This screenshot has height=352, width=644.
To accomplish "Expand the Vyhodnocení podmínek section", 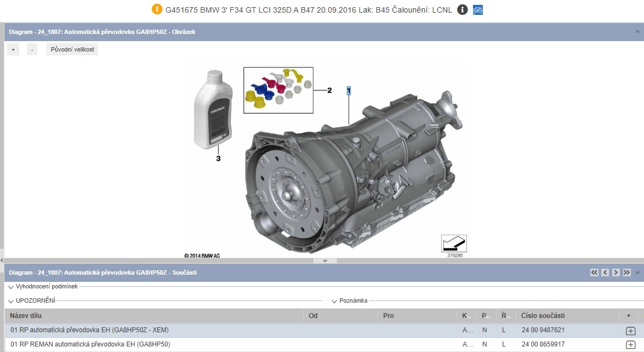I will click(11, 287).
